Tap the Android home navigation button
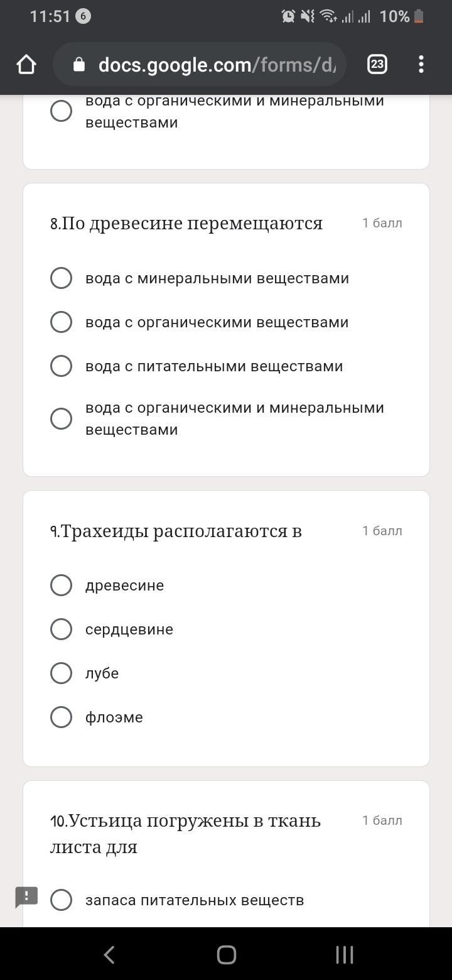The image size is (452, 980). pos(226,955)
